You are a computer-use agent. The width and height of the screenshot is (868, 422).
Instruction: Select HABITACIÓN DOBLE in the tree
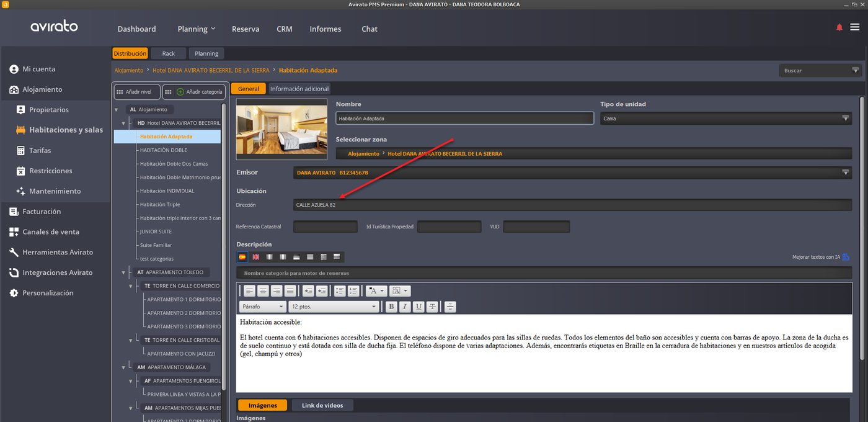coord(164,150)
